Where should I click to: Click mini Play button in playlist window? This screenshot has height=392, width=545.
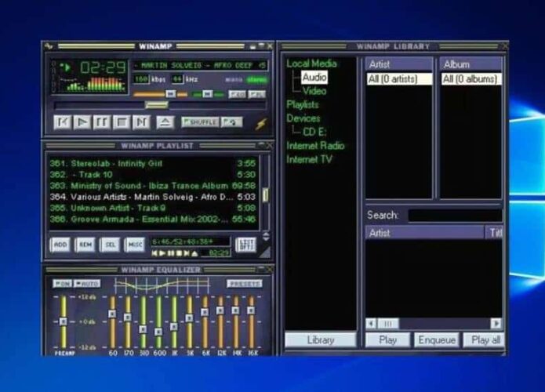coord(162,253)
